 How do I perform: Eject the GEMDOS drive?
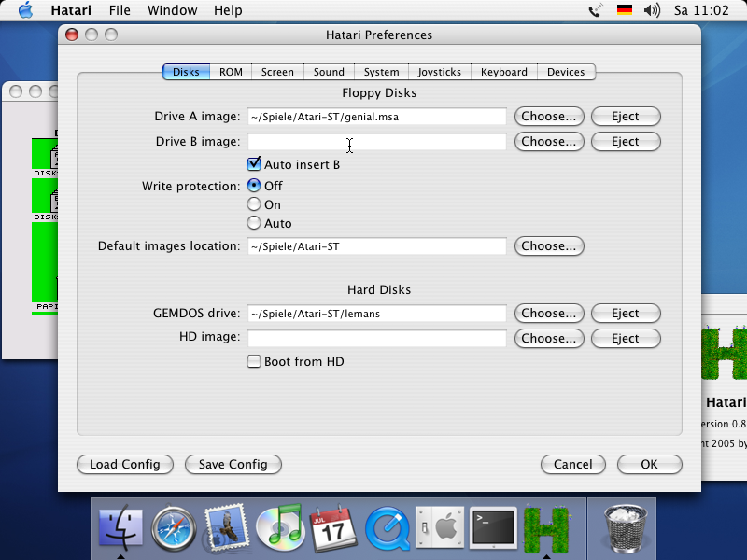(x=625, y=314)
